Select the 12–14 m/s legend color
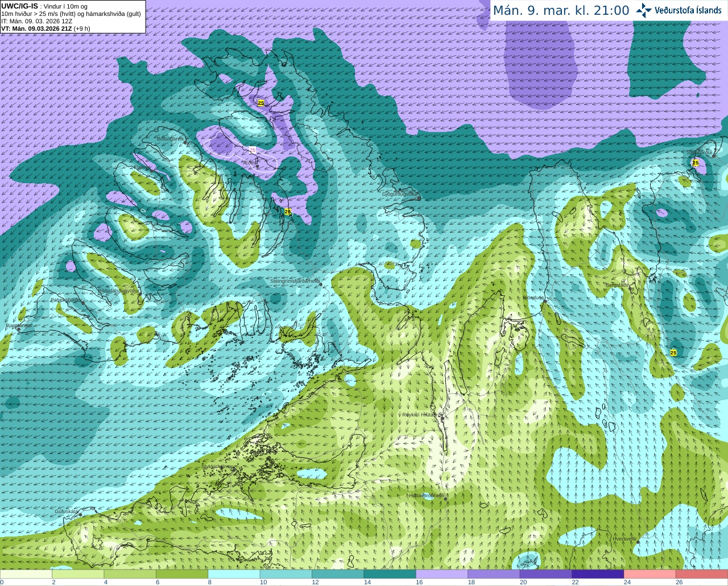The width and height of the screenshot is (728, 586). [x=338, y=574]
